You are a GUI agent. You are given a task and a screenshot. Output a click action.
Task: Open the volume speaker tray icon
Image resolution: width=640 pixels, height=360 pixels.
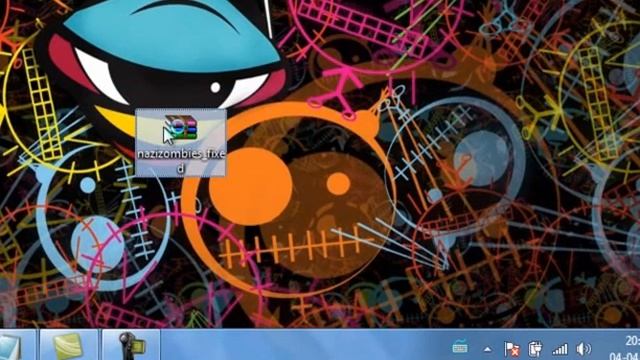coord(584,349)
